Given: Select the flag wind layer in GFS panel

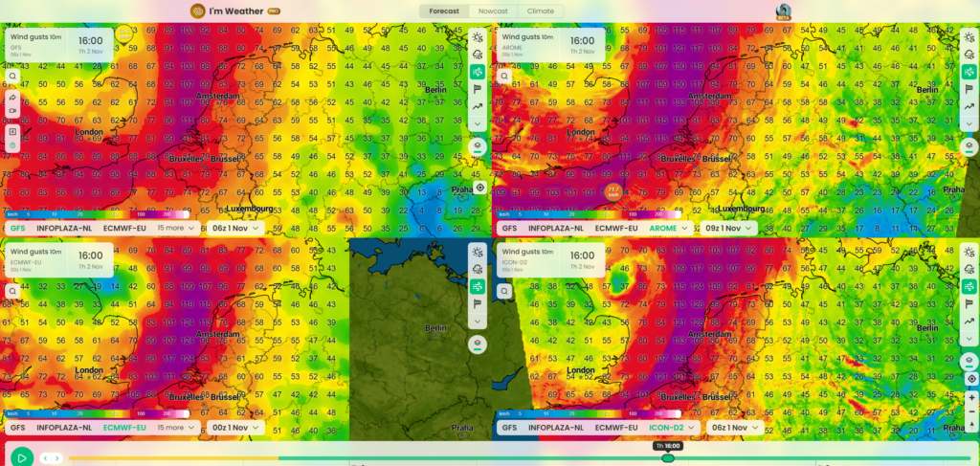Looking at the screenshot, I should [x=478, y=89].
